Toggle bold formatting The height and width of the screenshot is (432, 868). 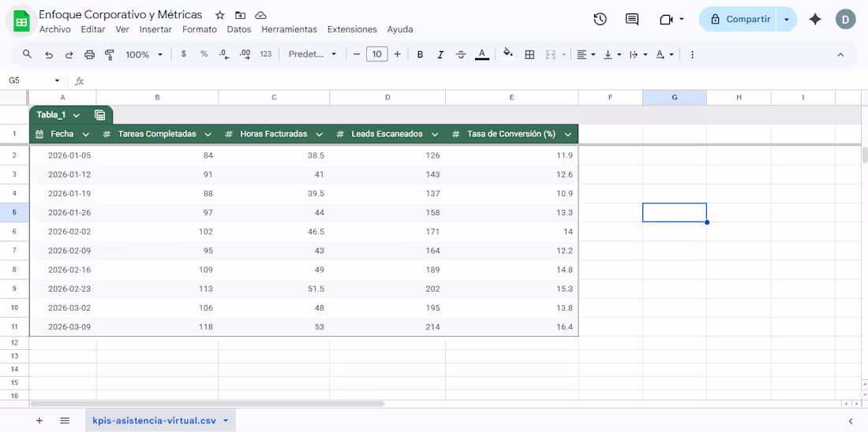(420, 54)
